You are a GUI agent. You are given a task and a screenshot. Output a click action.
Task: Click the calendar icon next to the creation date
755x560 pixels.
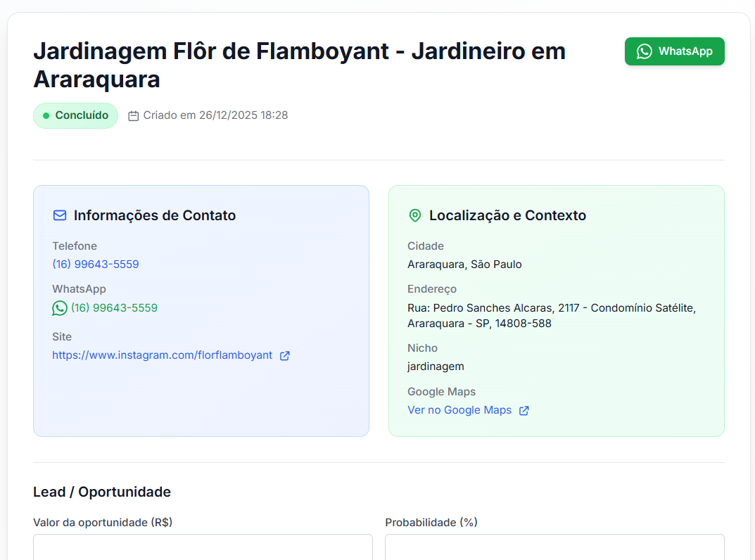(x=134, y=115)
